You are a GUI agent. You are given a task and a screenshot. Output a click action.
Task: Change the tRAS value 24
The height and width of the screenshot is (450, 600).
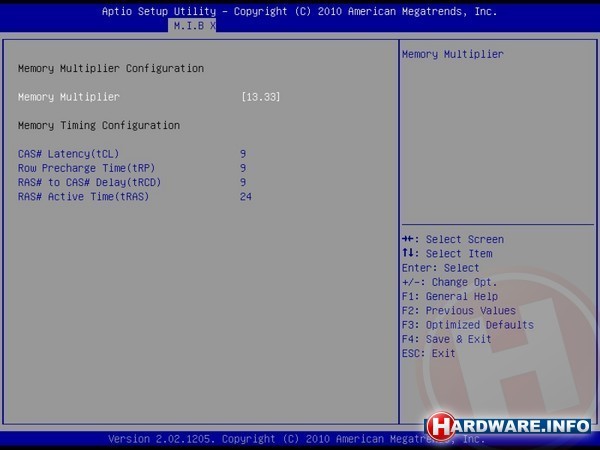pyautogui.click(x=246, y=197)
